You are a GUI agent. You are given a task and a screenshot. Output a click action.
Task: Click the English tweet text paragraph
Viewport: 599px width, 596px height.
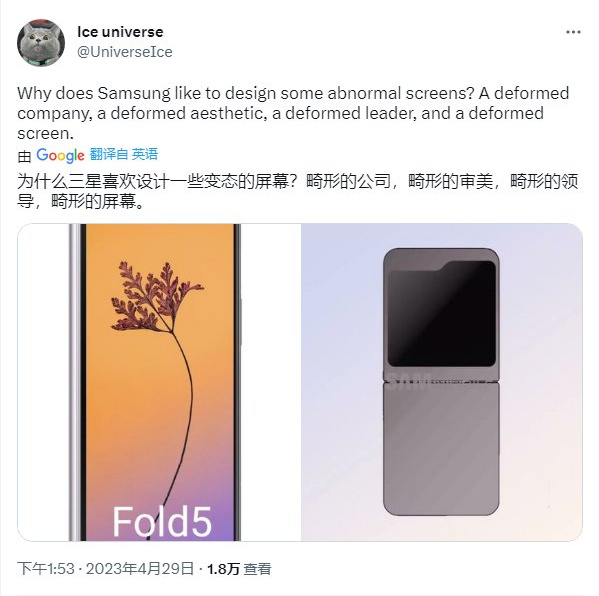click(x=293, y=113)
